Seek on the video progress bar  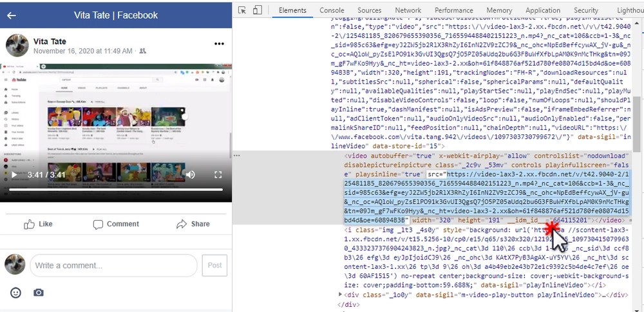click(x=116, y=190)
